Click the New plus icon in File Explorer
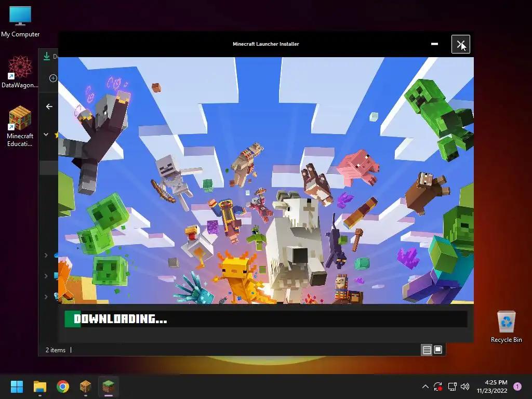 (x=53, y=78)
